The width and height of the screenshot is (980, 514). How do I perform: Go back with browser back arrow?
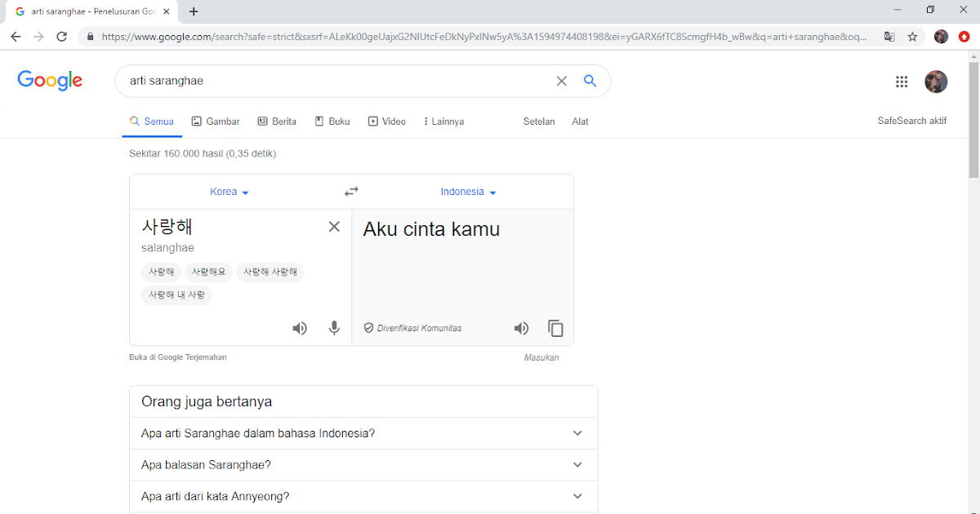(x=16, y=37)
